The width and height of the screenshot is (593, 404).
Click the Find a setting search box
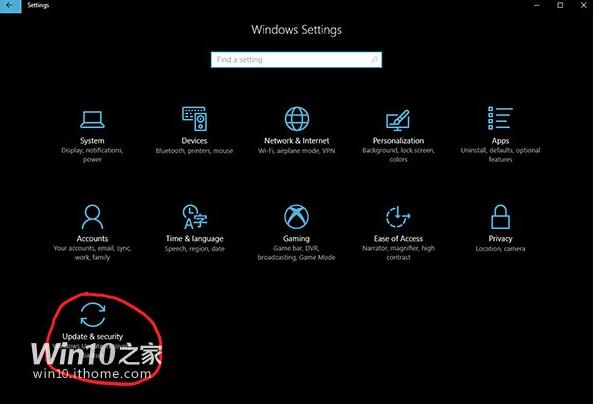(x=296, y=60)
